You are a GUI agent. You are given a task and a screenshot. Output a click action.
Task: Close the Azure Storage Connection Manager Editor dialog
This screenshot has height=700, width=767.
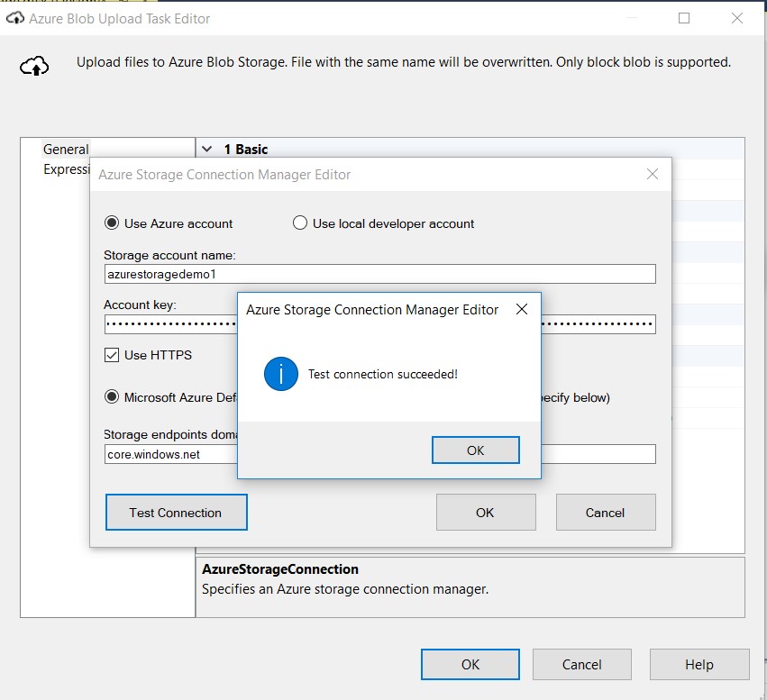tap(653, 174)
